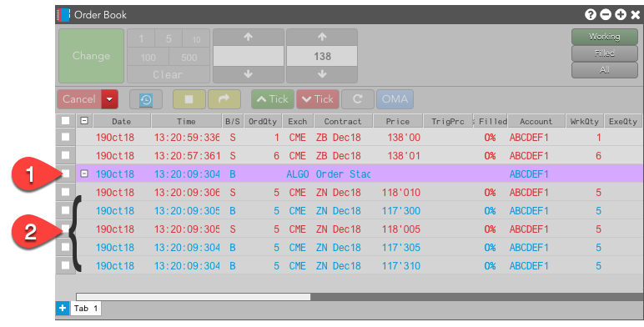Screen dimensions: 644x327
Task: Check the ZN Dec18 117'310 order row
Action: point(65,265)
